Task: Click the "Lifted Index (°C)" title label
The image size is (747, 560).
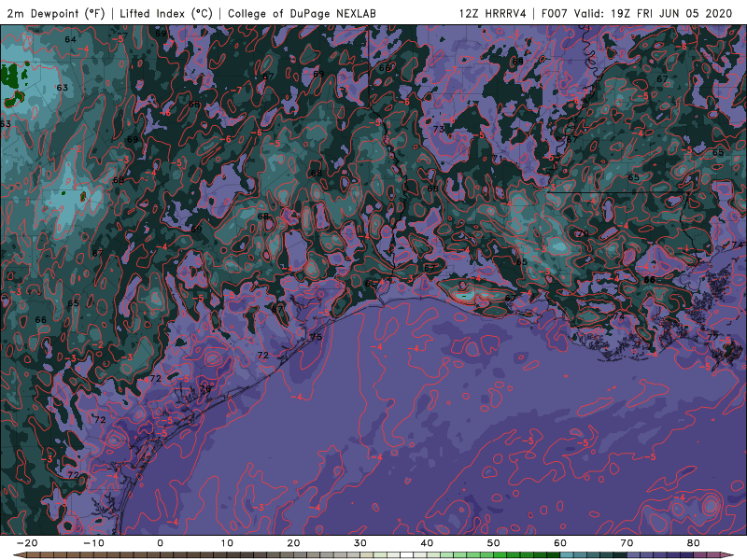Action: [x=166, y=13]
